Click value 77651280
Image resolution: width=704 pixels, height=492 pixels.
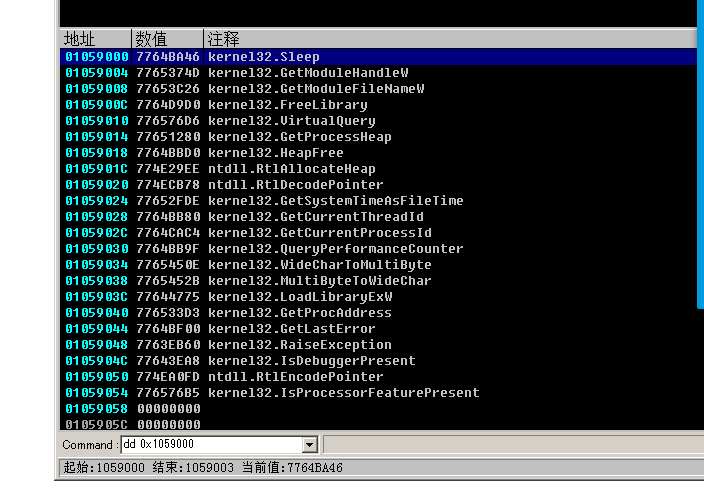pos(168,137)
